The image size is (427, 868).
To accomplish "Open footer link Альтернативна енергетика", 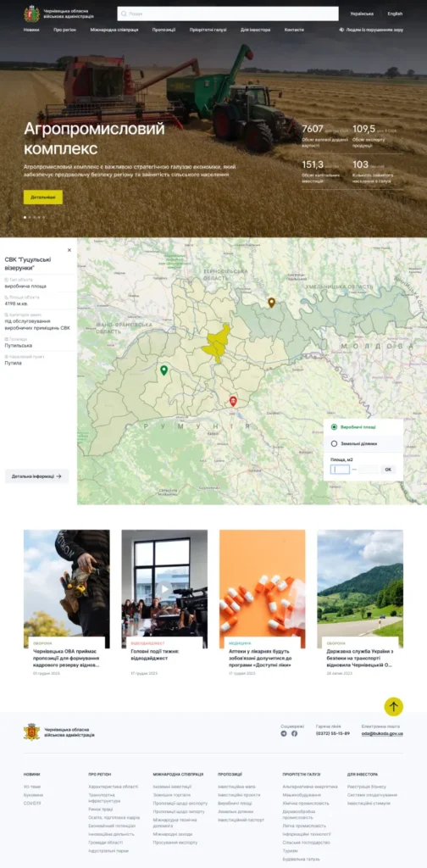I will coord(310,787).
